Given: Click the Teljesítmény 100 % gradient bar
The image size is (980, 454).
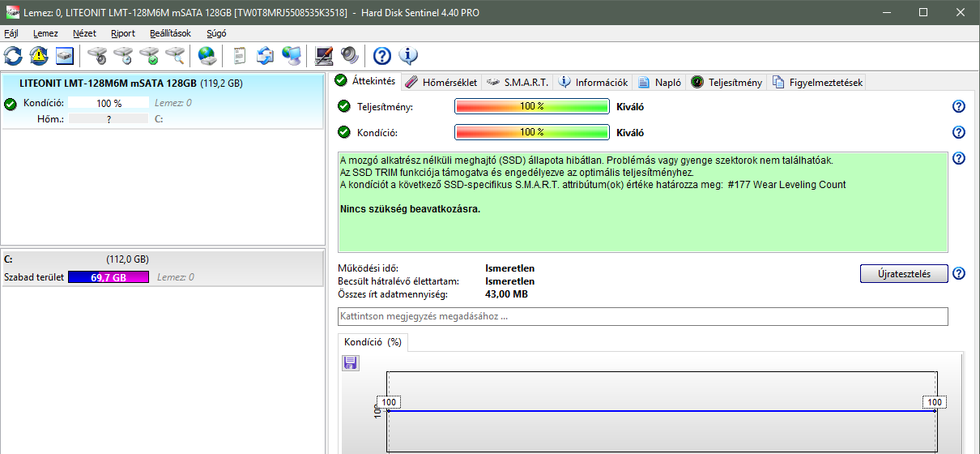Looking at the screenshot, I should [x=532, y=106].
